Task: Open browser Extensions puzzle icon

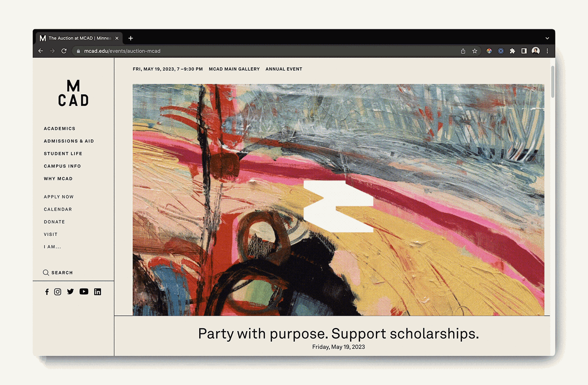Action: click(x=512, y=51)
